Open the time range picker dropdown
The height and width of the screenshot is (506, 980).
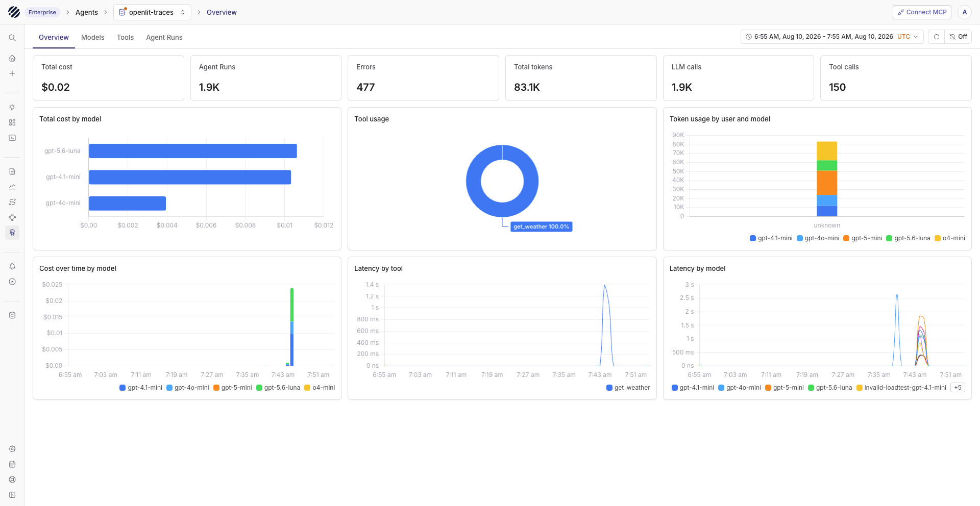click(x=832, y=37)
